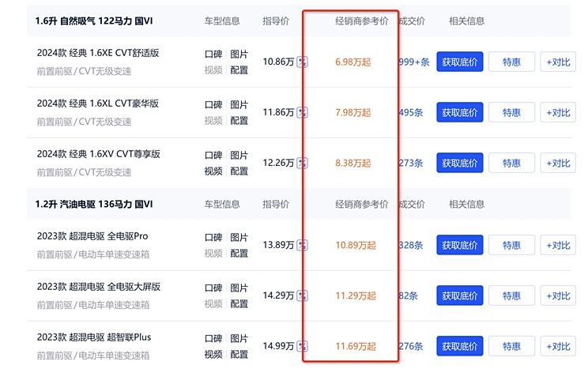Open 图片 link for 1.6XL CVT豪华版
Viewport: 588px width, 369px height.
(x=239, y=104)
